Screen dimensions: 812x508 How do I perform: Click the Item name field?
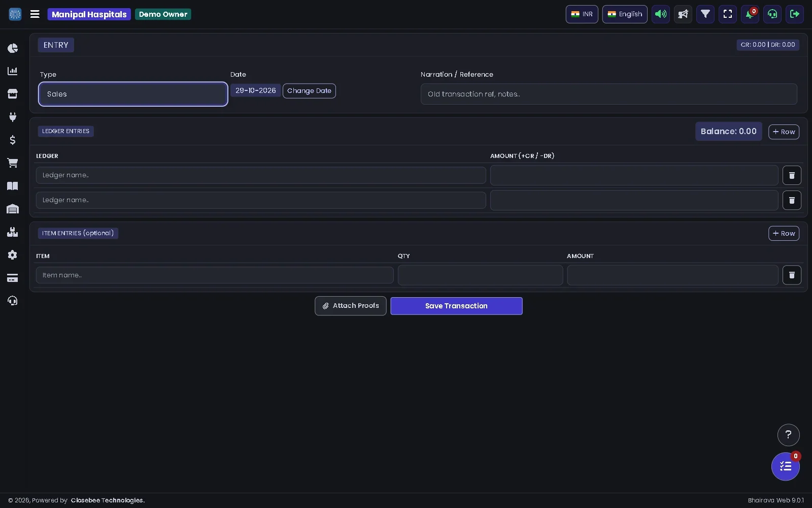tap(215, 275)
